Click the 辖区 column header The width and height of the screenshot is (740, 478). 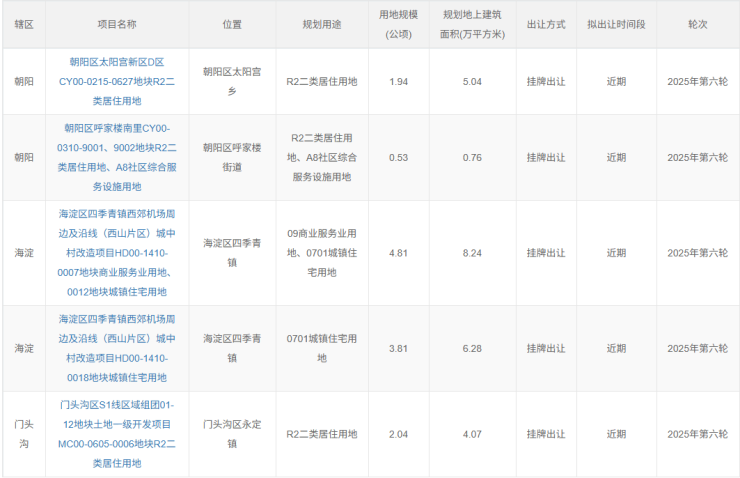(x=23, y=23)
